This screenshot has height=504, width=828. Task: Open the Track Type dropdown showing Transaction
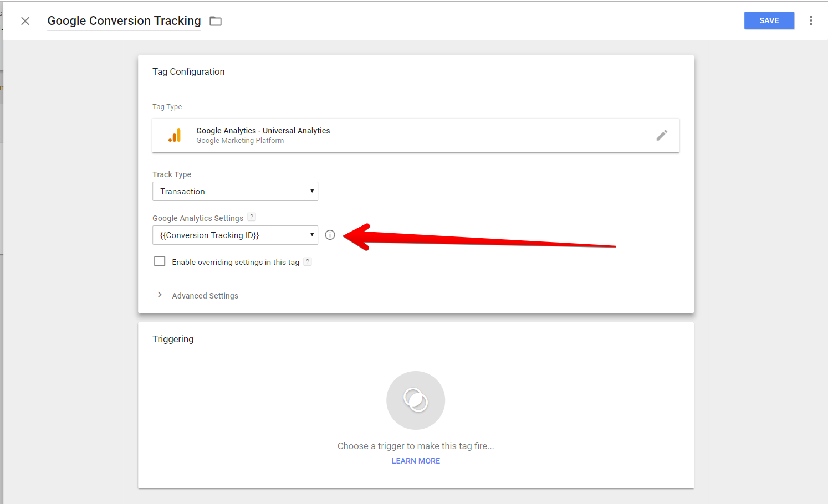[x=235, y=192]
